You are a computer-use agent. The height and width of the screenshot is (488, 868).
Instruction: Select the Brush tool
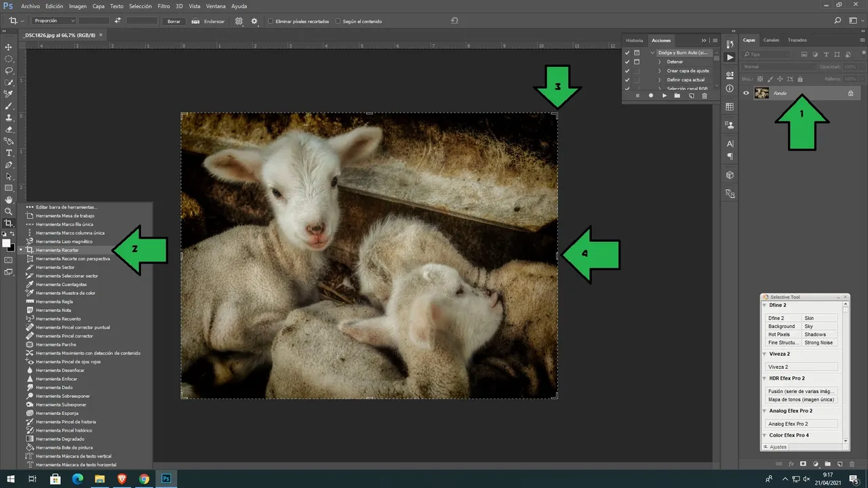9,106
